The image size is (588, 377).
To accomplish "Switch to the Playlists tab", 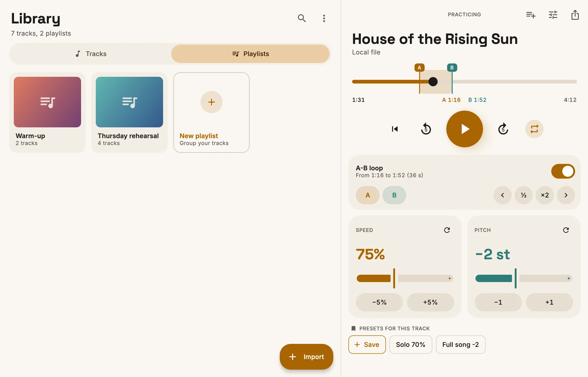I will (x=250, y=54).
